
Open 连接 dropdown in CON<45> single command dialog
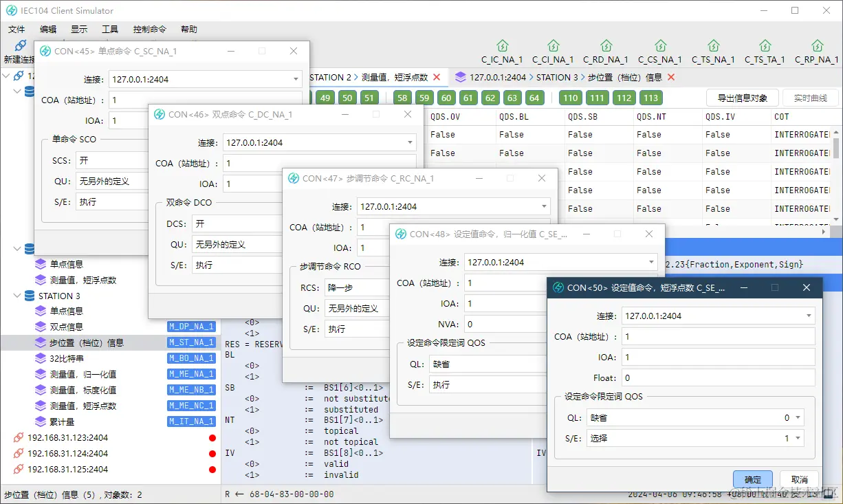tap(206, 79)
